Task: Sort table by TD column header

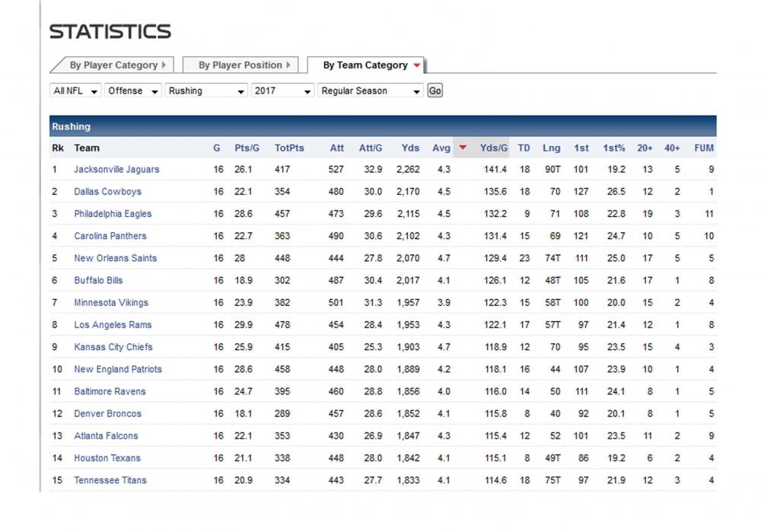Action: (524, 148)
